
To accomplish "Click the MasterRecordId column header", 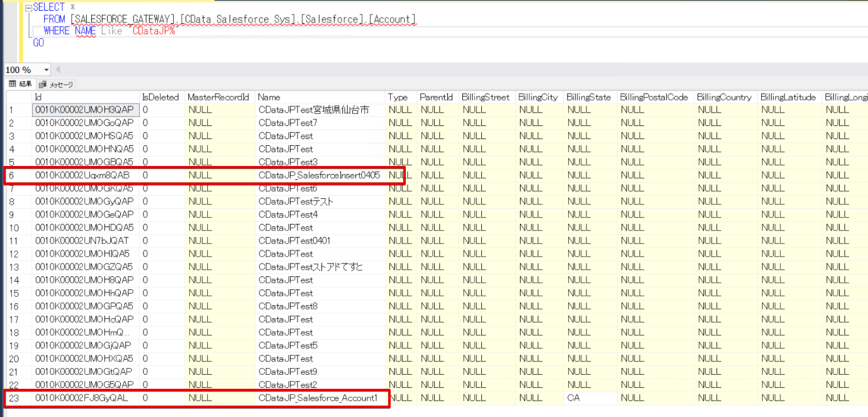I will pos(219,97).
